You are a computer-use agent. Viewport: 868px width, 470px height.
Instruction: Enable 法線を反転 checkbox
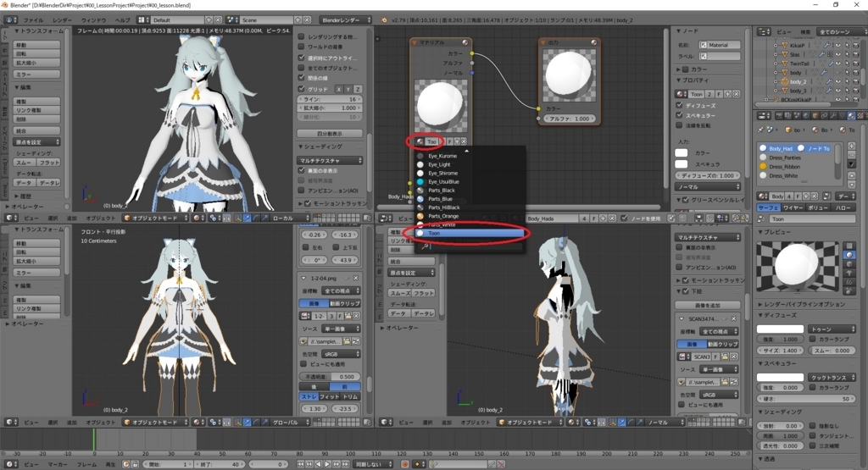[x=680, y=125]
